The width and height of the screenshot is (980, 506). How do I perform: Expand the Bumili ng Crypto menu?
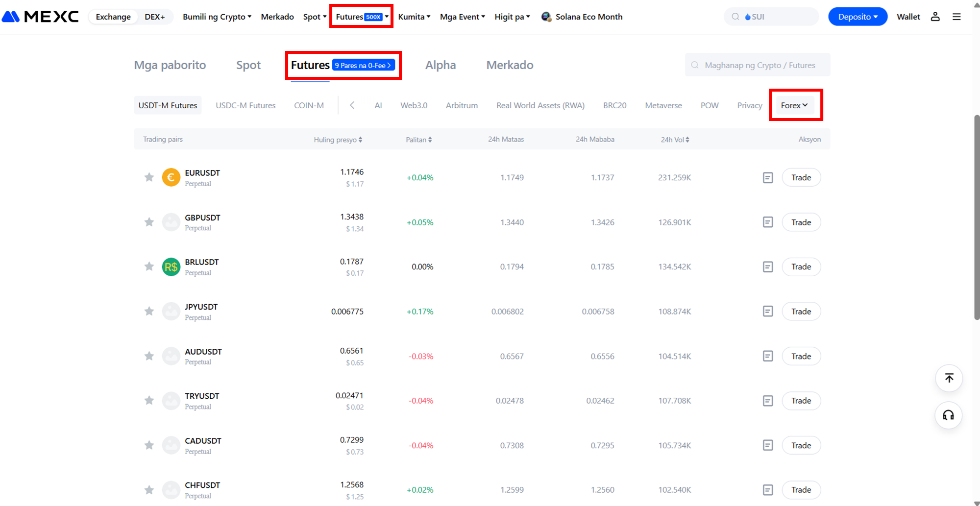tap(217, 17)
